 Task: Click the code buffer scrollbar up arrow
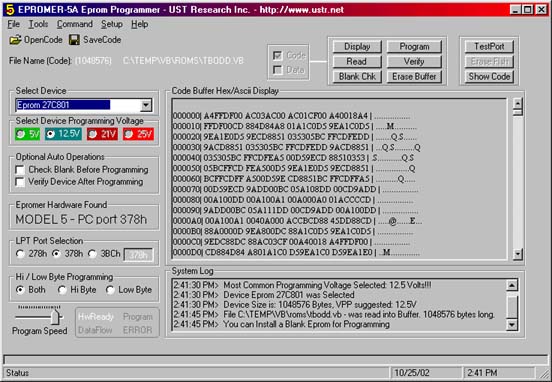pyautogui.click(x=518, y=104)
